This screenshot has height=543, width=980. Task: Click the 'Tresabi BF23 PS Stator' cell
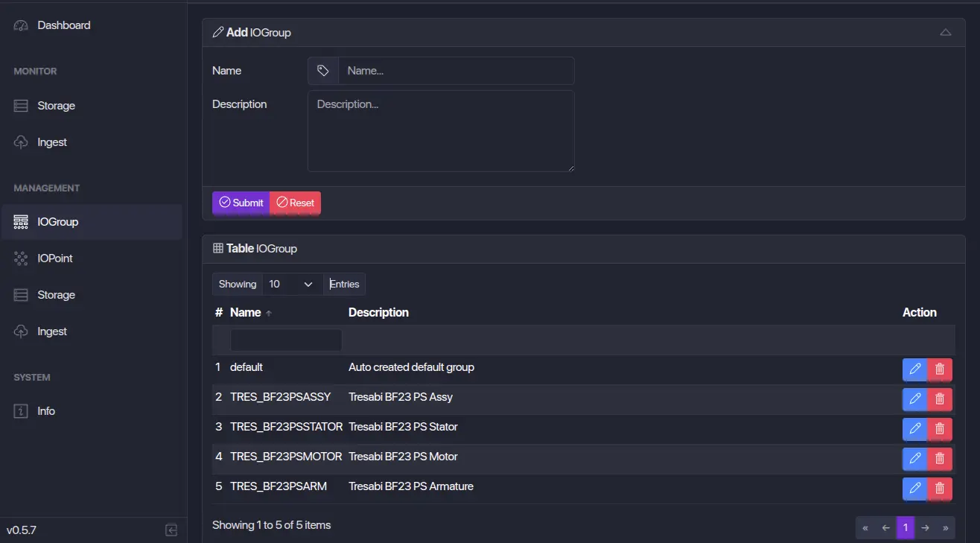pos(403,427)
